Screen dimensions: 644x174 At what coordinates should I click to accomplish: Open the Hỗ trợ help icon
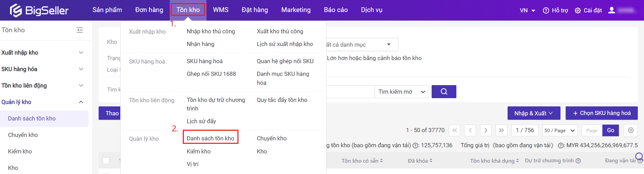coord(546,10)
